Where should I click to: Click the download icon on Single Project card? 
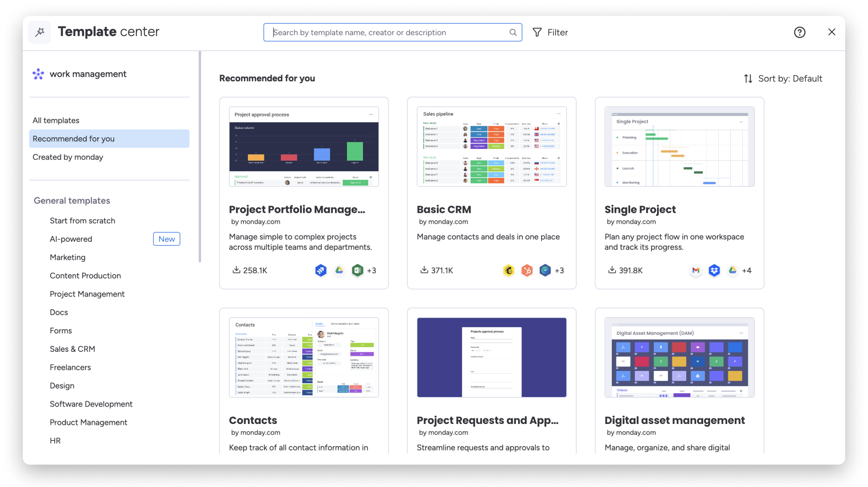(x=612, y=270)
